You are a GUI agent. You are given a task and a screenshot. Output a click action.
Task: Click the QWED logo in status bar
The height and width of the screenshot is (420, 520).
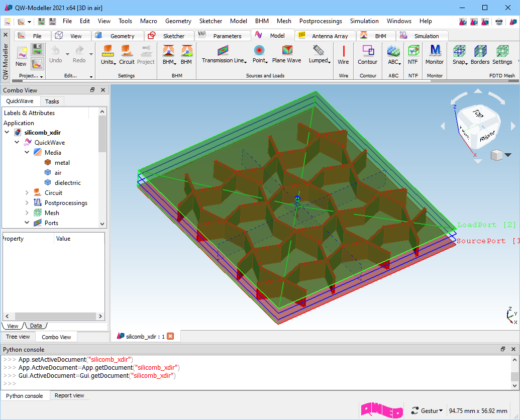pyautogui.click(x=382, y=410)
